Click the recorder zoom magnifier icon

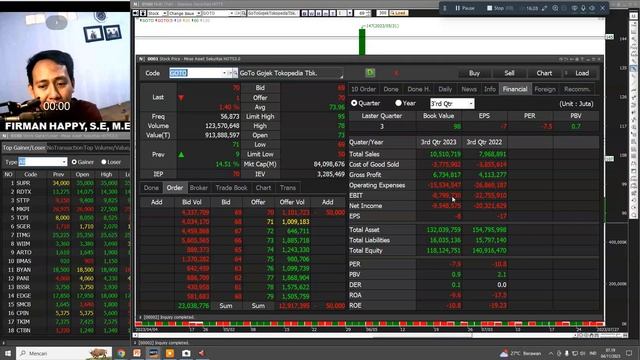[555, 8]
